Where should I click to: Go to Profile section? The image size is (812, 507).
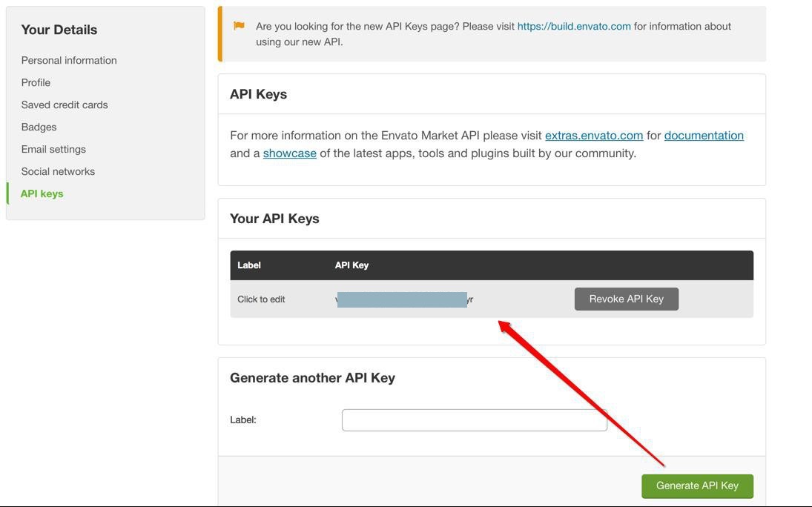(x=36, y=82)
